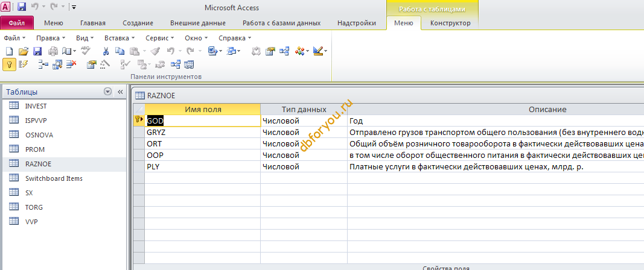644x270 pixels.
Task: Expand the Таблицы pane category dropdown arrow
Action: (107, 92)
